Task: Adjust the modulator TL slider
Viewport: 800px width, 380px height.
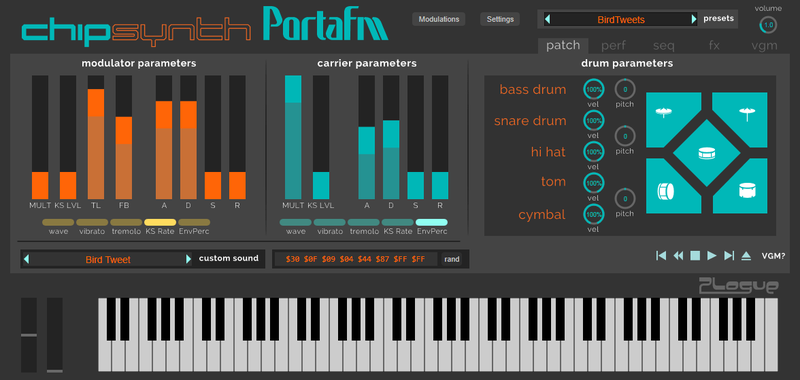Action: pyautogui.click(x=96, y=137)
